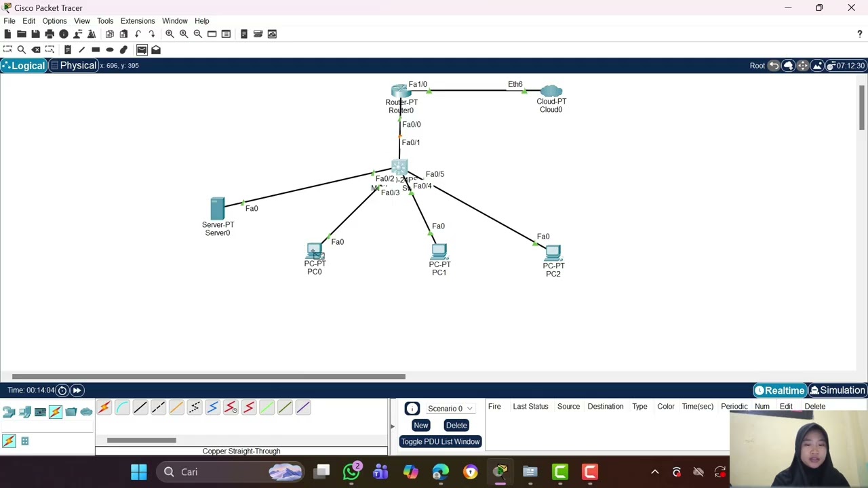Select the Draw Line tool
This screenshot has height=488, width=868.
pyautogui.click(x=82, y=49)
